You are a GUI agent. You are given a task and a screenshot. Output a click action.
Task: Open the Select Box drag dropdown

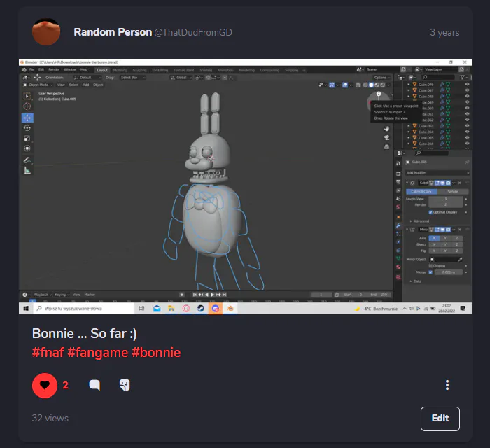133,78
